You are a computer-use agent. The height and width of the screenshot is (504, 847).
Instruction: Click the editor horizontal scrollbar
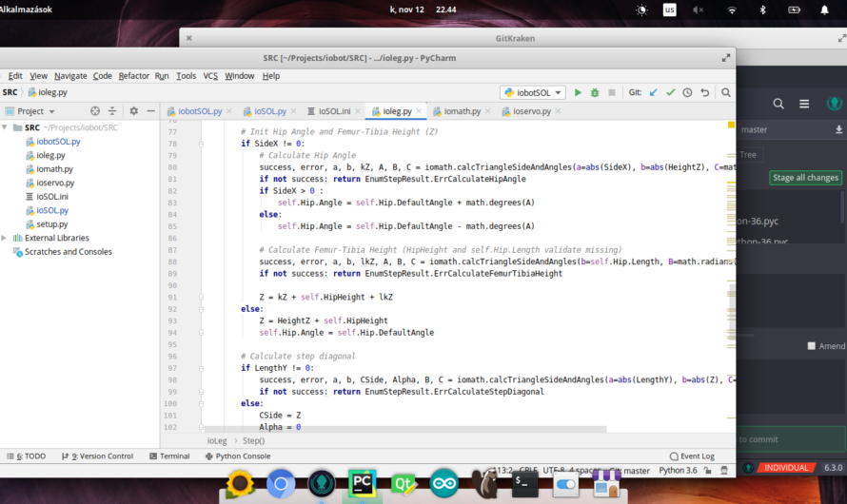coord(405,430)
